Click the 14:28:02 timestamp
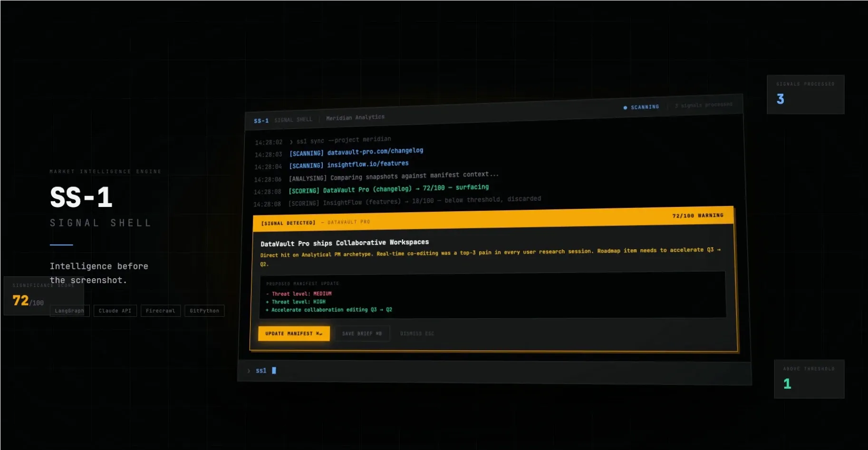 pos(269,142)
